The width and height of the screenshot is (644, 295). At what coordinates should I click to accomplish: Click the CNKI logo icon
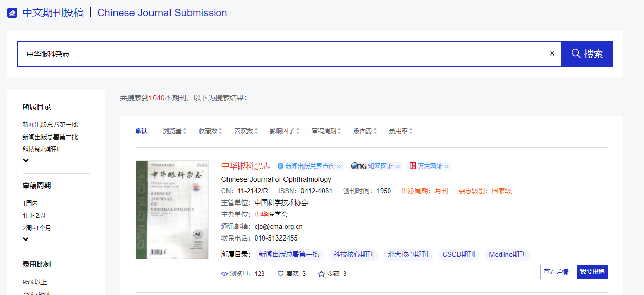(358, 167)
